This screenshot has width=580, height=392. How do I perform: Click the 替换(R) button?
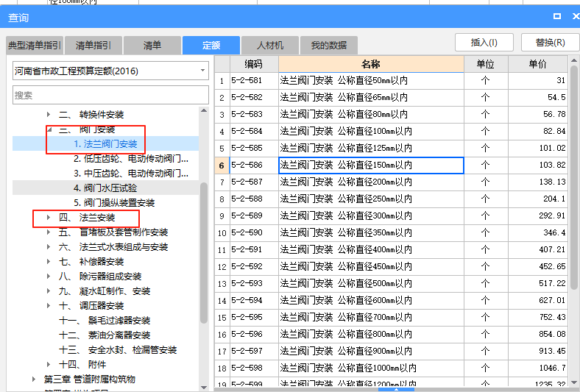550,43
